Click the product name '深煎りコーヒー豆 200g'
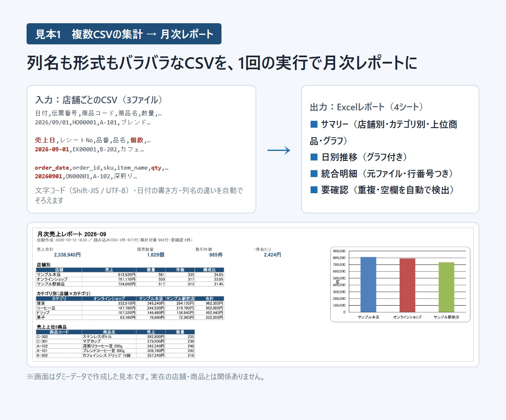 pyautogui.click(x=102, y=346)
